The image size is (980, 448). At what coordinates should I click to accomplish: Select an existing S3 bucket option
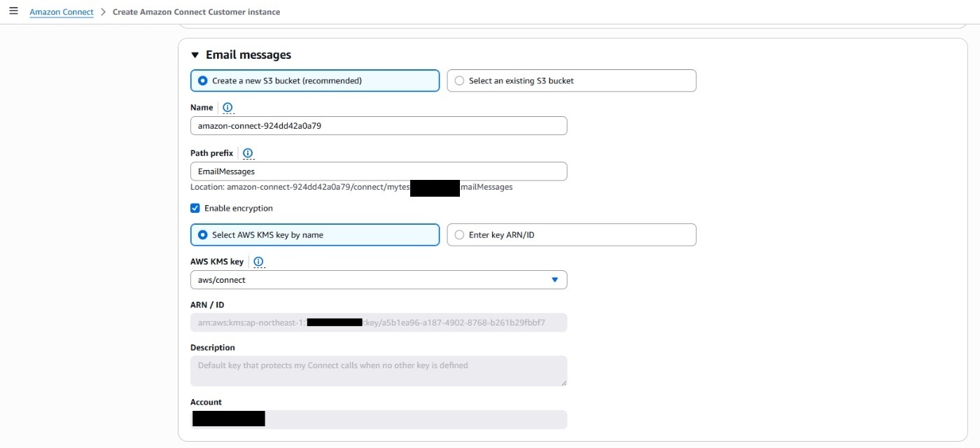pos(571,80)
